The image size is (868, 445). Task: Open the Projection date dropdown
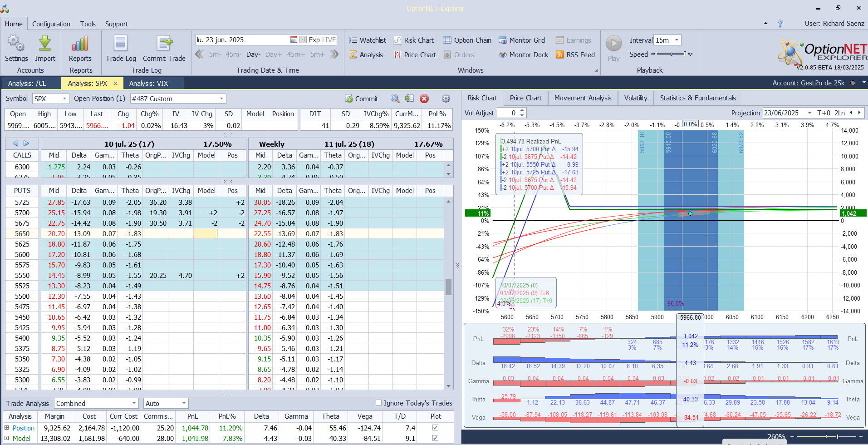point(809,113)
